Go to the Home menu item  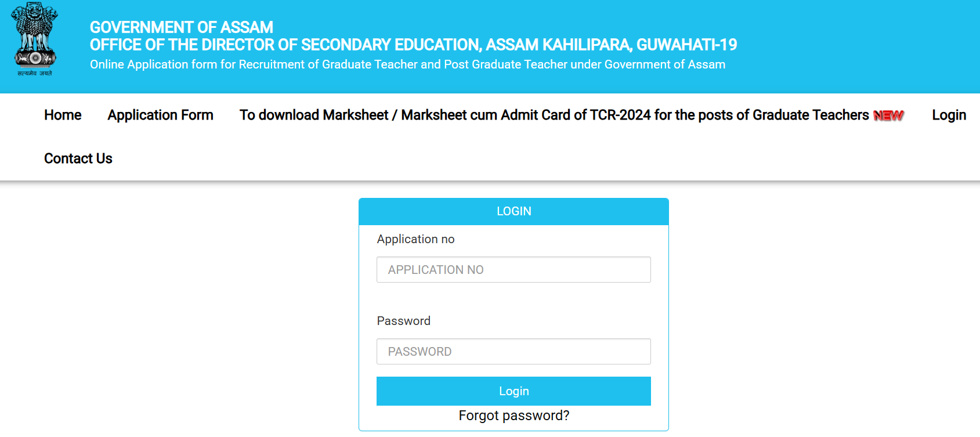pos(63,115)
